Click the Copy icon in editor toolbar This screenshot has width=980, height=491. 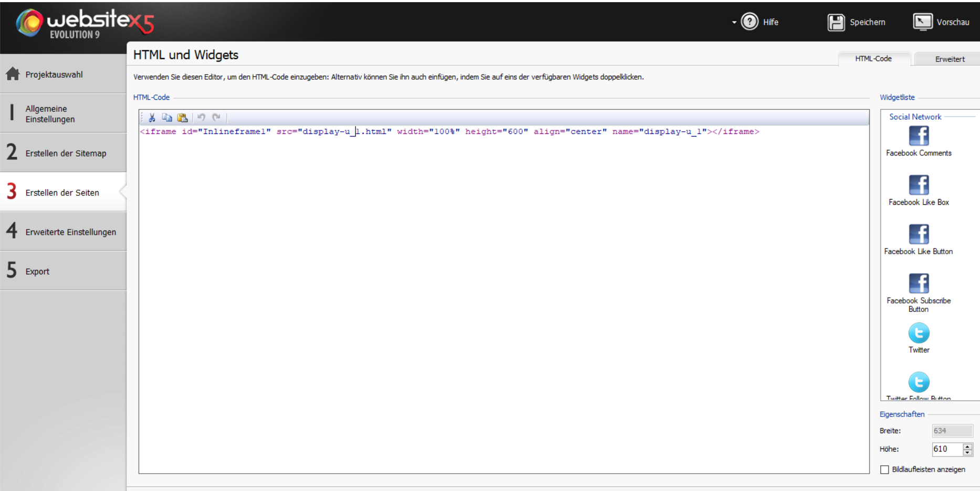click(167, 118)
